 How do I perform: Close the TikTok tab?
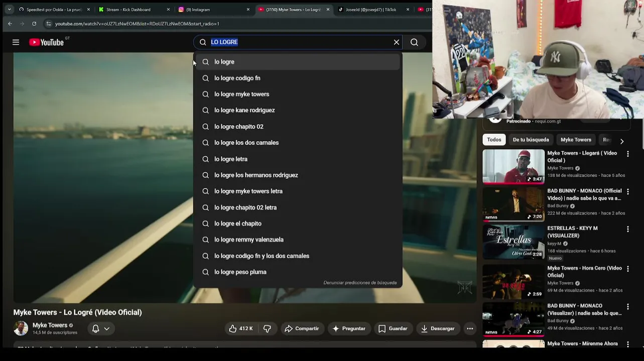[408, 10]
